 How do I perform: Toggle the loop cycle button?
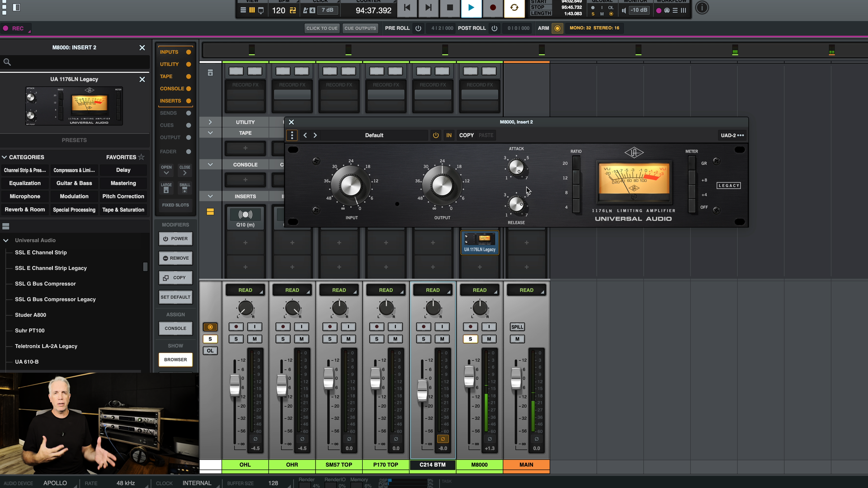pyautogui.click(x=514, y=8)
